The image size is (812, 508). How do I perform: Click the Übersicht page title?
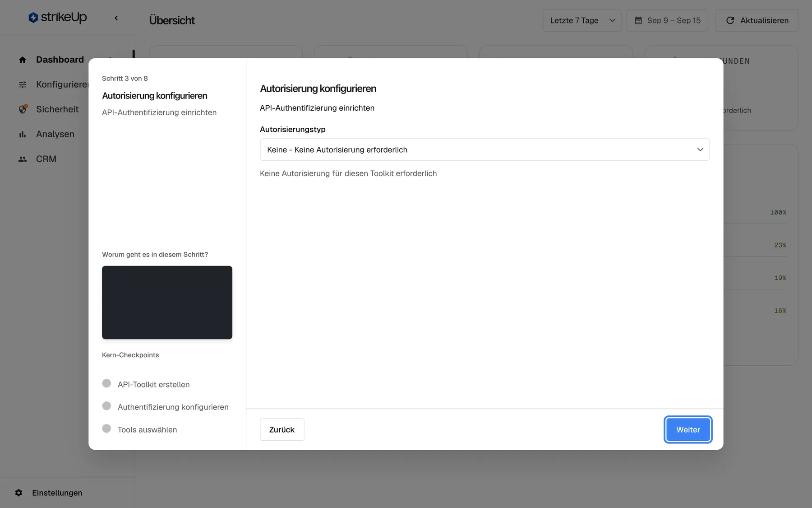[x=172, y=20]
